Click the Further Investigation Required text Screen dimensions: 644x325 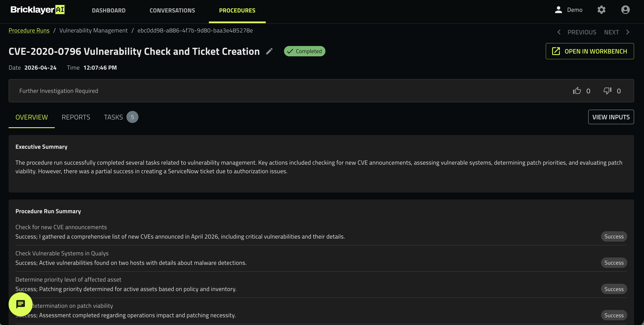click(x=59, y=91)
